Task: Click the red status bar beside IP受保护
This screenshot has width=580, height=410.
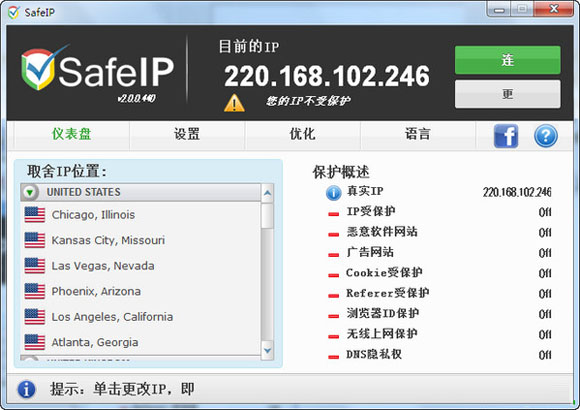Action: point(334,214)
